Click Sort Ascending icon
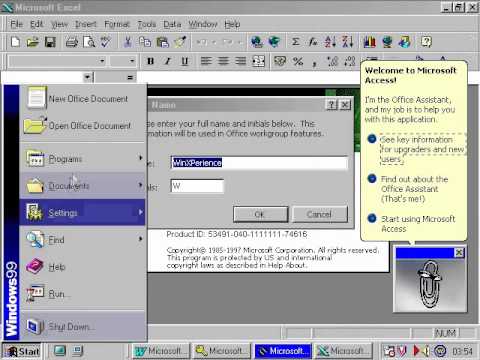This screenshot has width=480, height=360. [x=330, y=42]
